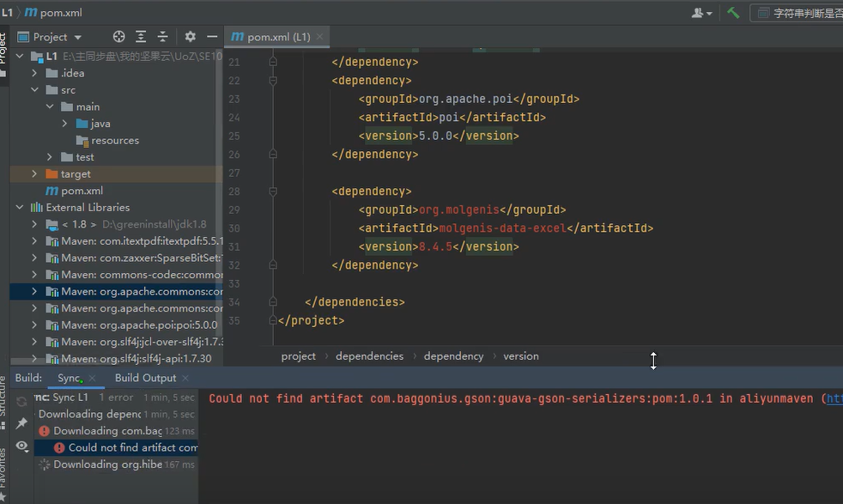843x504 pixels.
Task: Select Maven: org.slf4j:slf4j-api:1.7.30 library
Action: point(129,358)
